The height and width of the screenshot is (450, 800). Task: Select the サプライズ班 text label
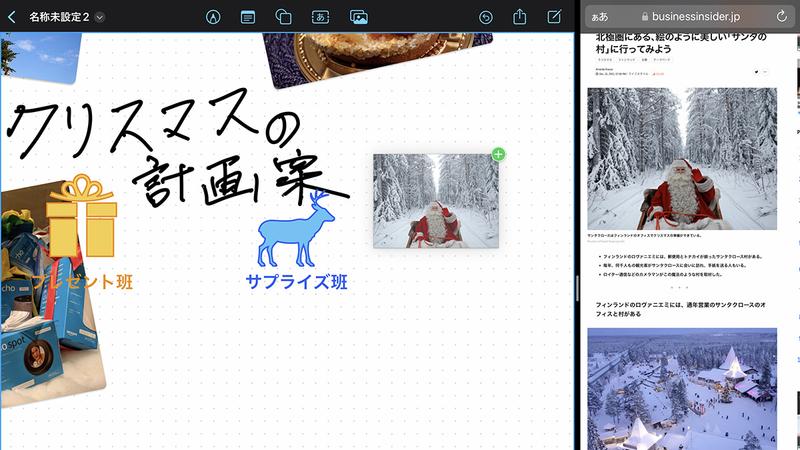[x=296, y=282]
